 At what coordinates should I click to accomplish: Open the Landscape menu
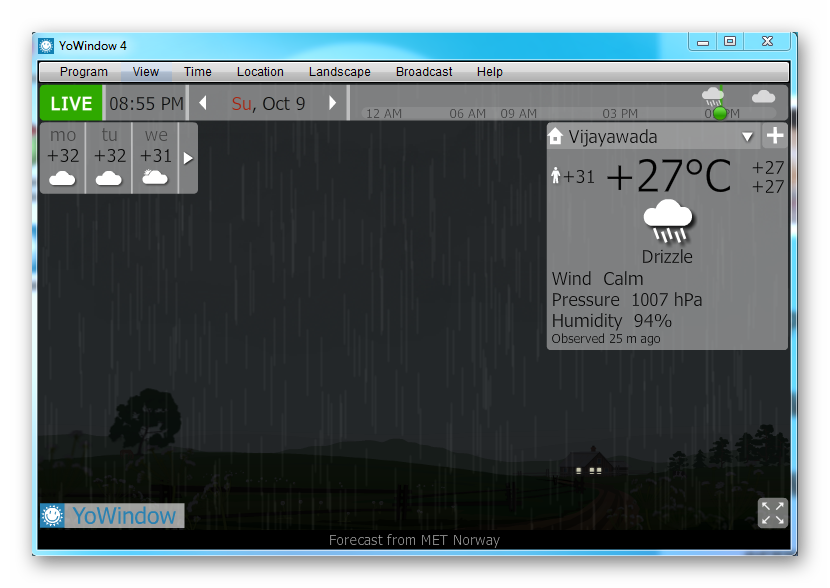tap(339, 71)
